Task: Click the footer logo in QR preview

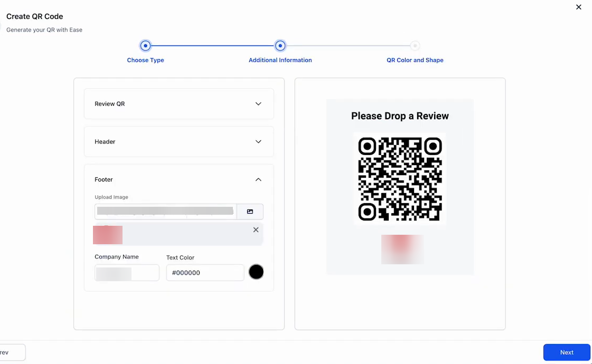Action: coord(402,250)
